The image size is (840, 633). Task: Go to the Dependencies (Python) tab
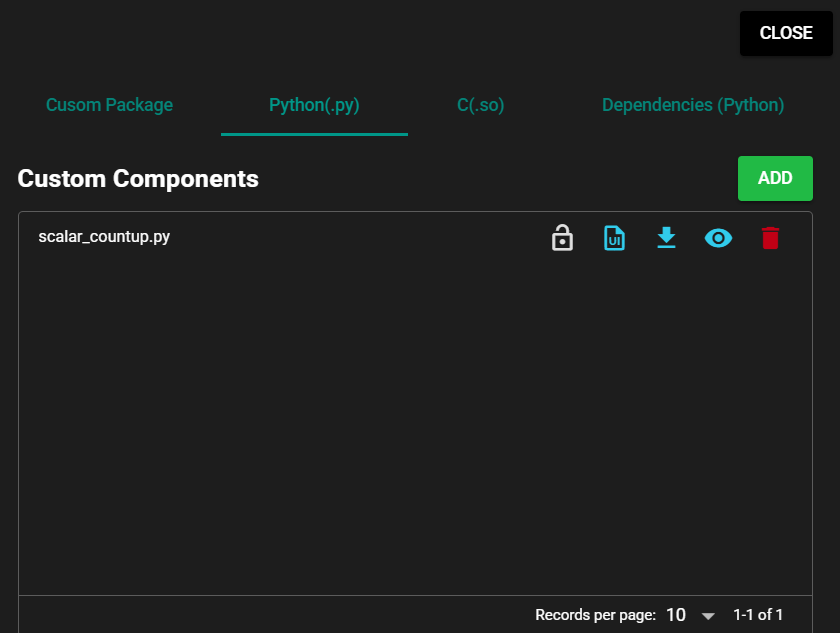tap(693, 105)
